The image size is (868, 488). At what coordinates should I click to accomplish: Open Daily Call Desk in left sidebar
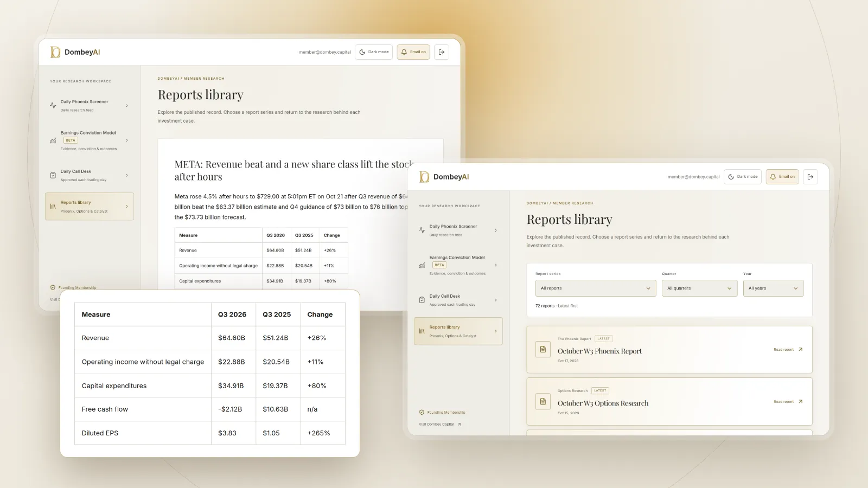(90, 175)
